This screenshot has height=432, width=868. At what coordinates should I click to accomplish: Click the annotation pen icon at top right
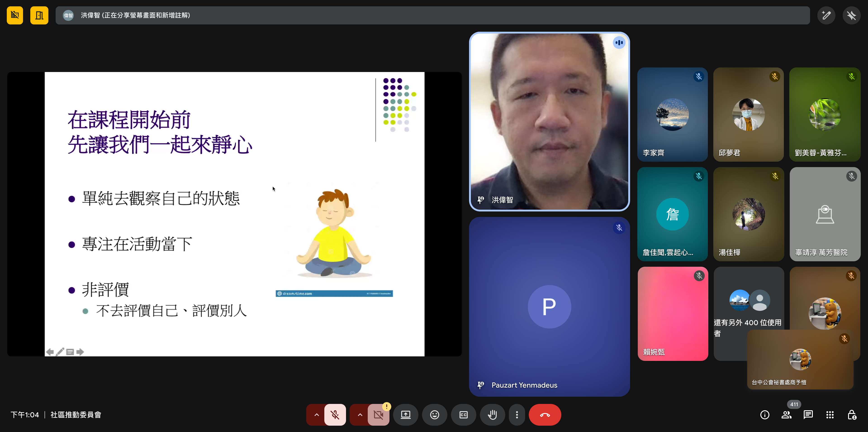826,15
